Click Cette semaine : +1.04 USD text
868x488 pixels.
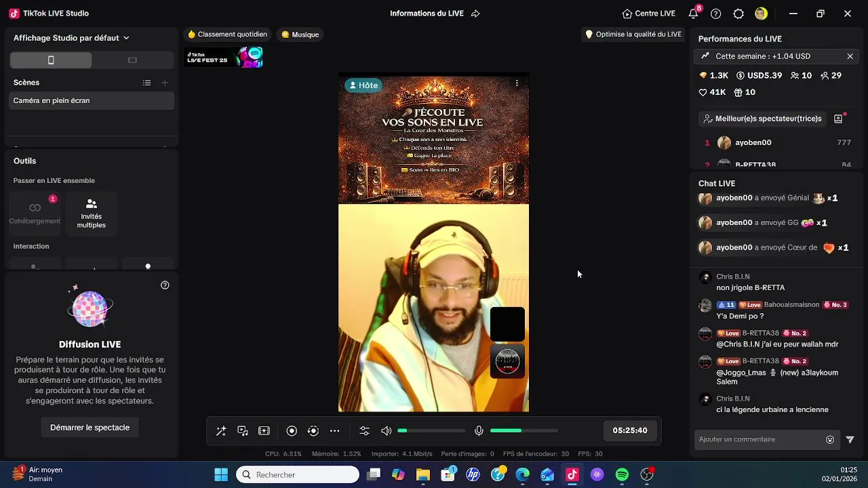coord(763,56)
